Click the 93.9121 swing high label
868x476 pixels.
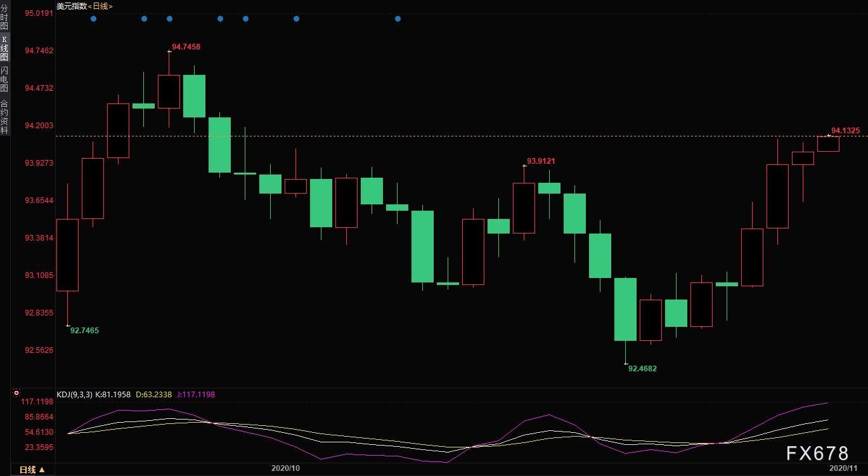[x=541, y=161]
